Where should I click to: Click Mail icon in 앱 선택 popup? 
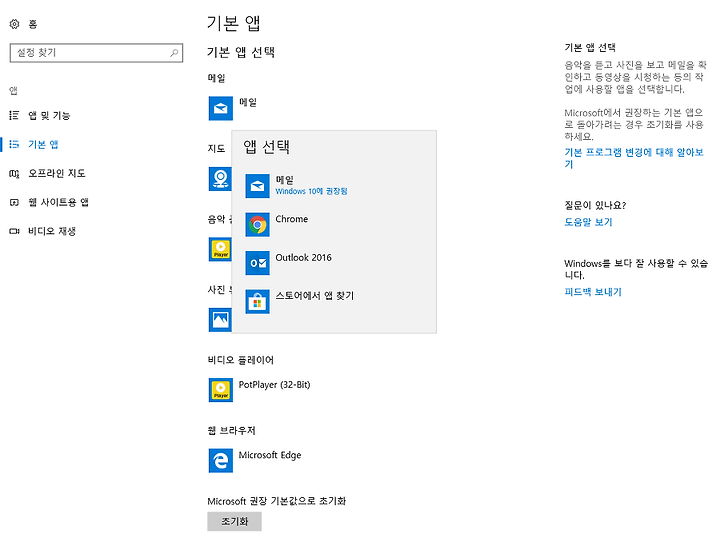[258, 186]
